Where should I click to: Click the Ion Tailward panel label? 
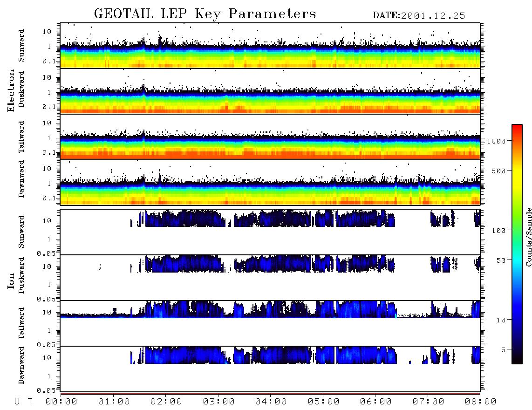click(21, 323)
